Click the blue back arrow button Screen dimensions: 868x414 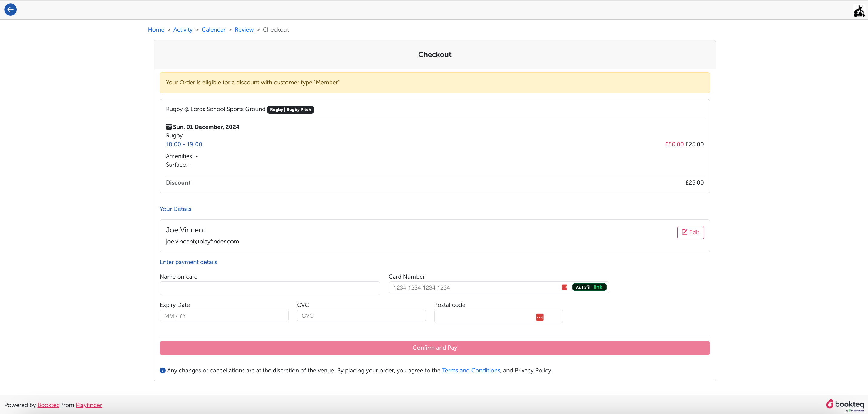point(10,9)
